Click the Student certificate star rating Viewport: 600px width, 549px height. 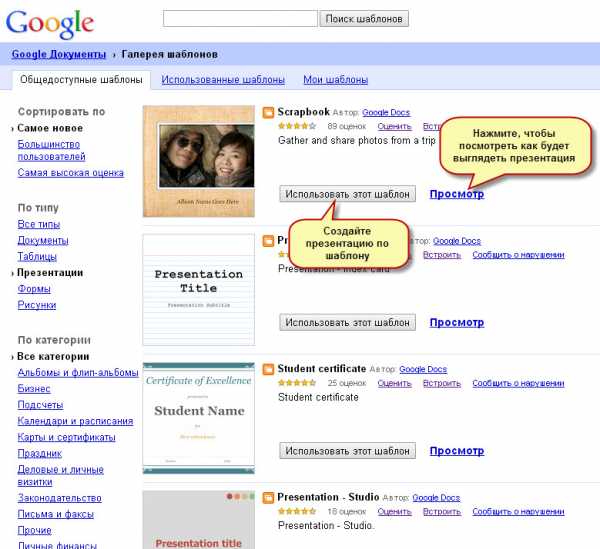point(297,383)
